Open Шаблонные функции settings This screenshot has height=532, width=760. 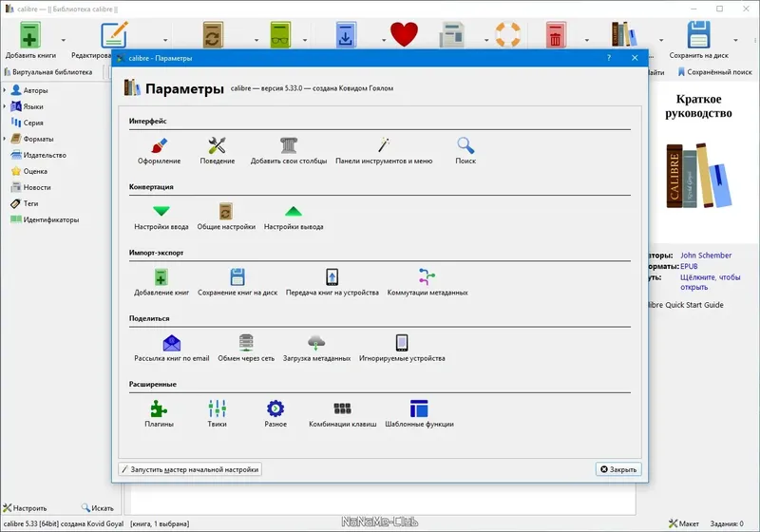coord(419,414)
